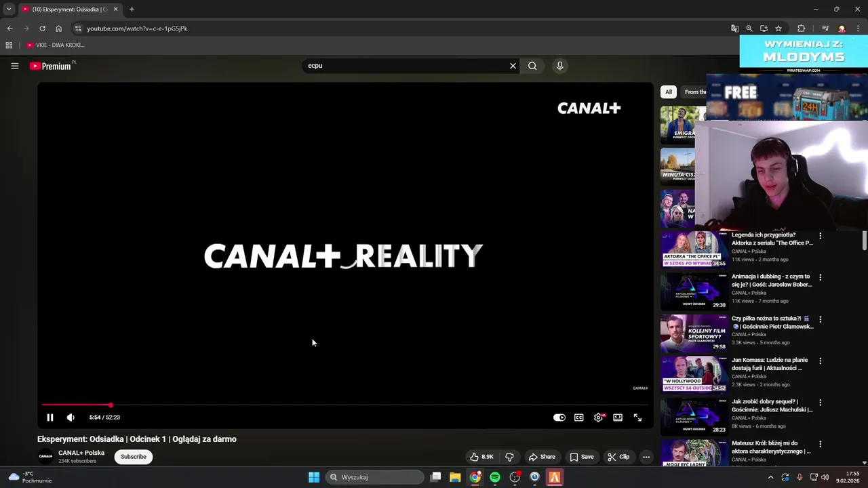
Task: Click the YouTube search field containing 'ecpu'
Action: click(x=407, y=66)
